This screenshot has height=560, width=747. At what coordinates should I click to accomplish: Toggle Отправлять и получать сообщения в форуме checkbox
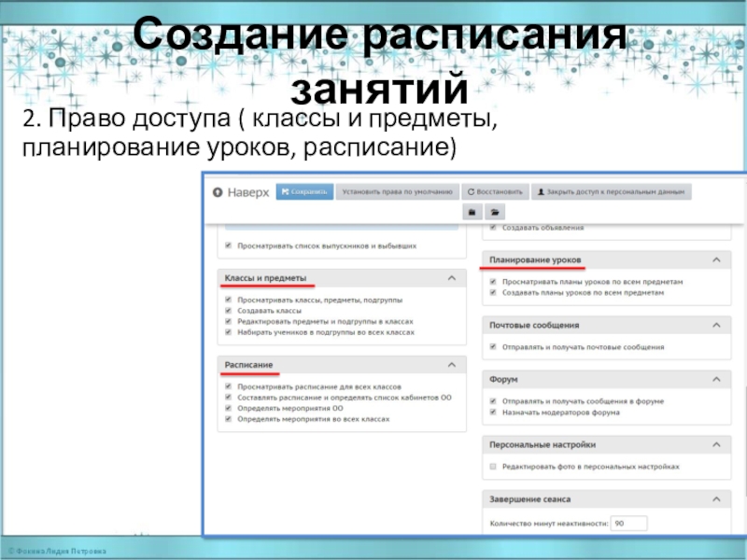tap(493, 401)
